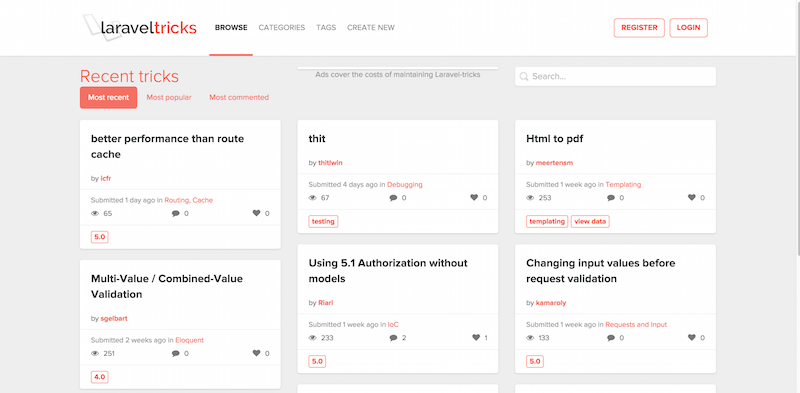Switch to Most popular tab

click(x=169, y=97)
